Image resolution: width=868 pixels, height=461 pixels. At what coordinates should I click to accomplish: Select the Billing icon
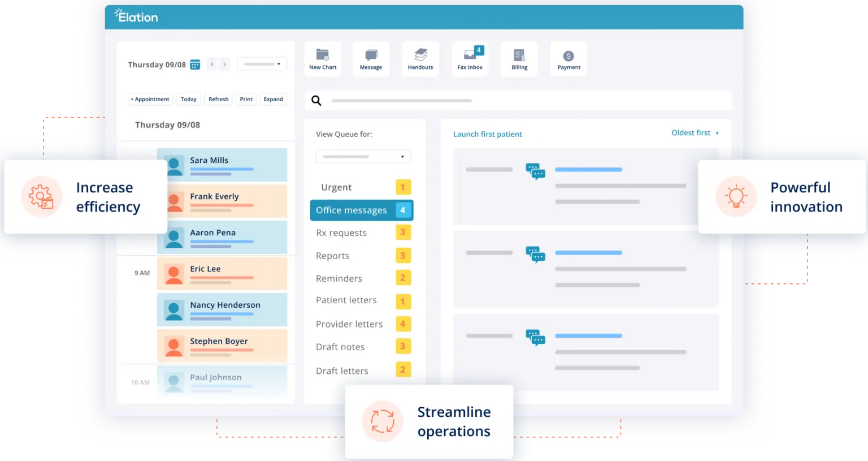(x=518, y=58)
